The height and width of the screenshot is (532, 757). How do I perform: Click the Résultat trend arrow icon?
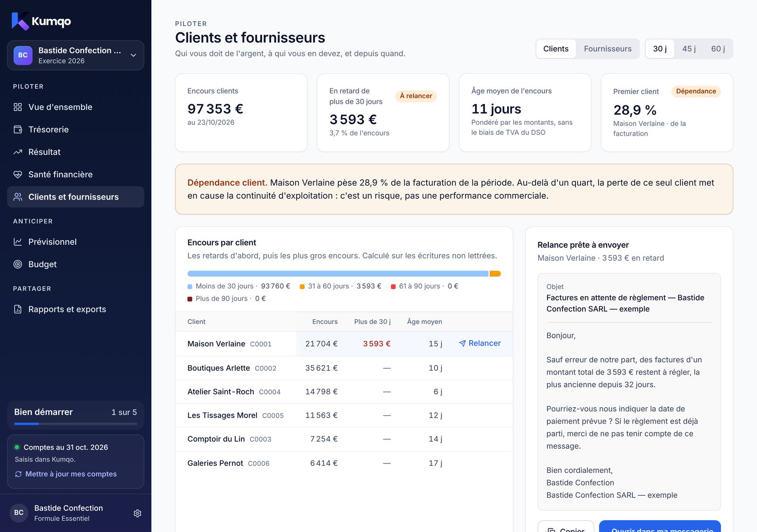click(x=18, y=152)
